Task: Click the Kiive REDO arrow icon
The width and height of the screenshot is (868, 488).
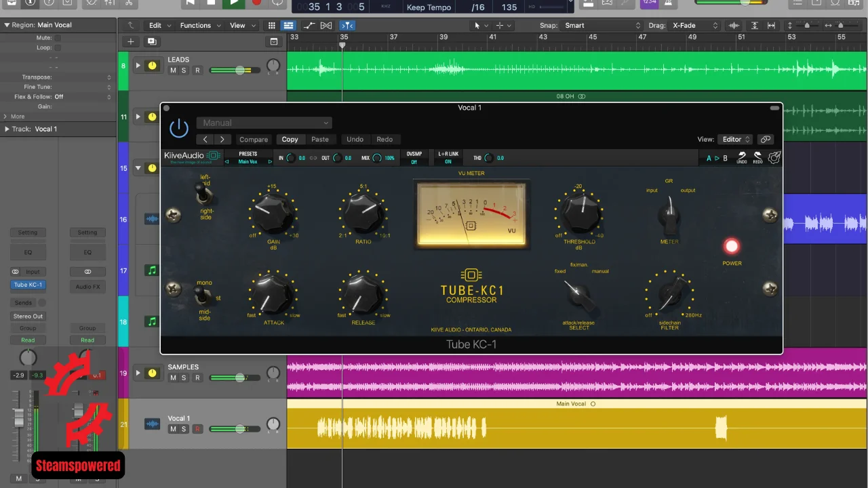Action: point(757,157)
